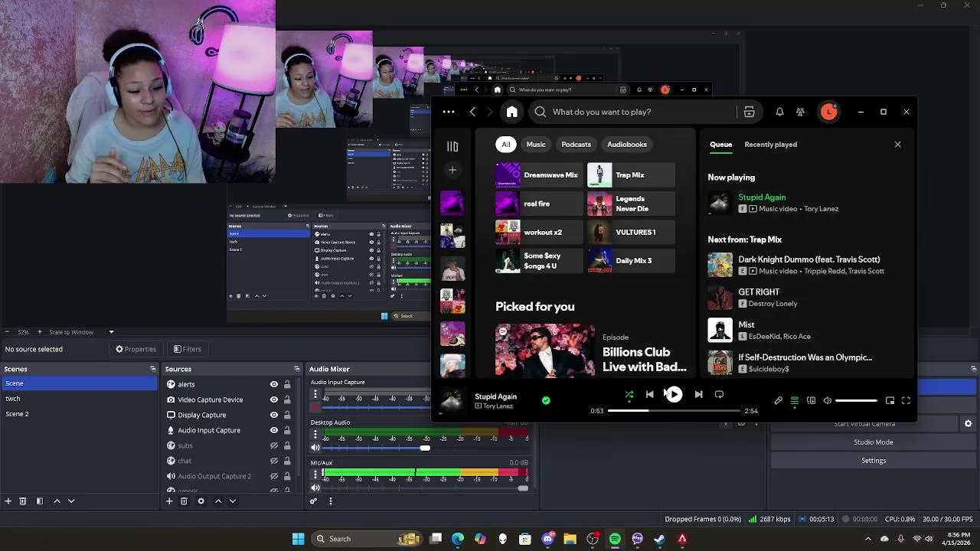Toggle lock on Audio Input Capture source
This screenshot has height=551, width=980.
[x=287, y=430]
